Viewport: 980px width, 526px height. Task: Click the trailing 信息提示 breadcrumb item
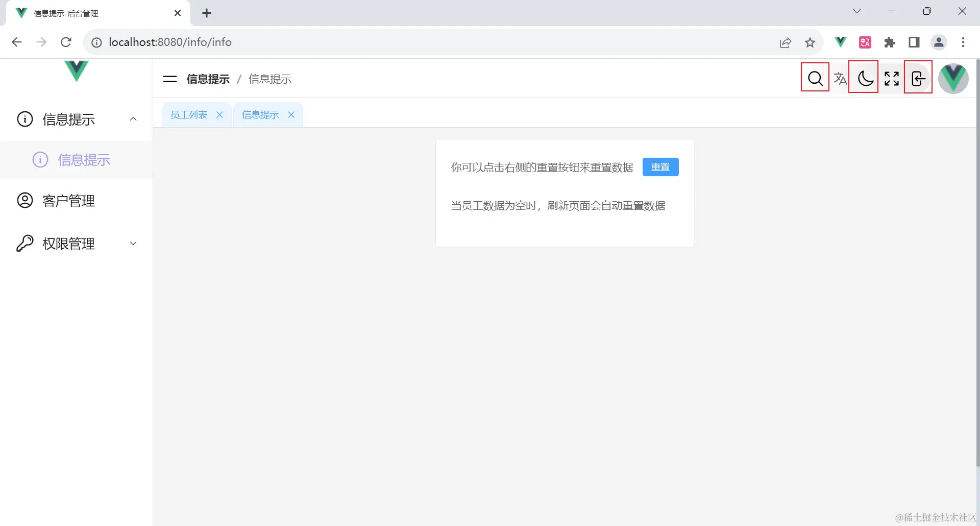click(x=270, y=79)
